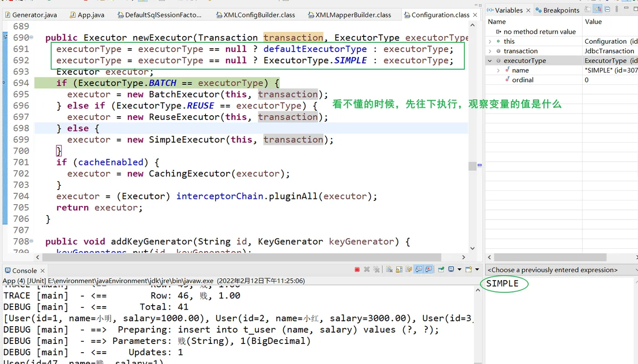Click the editor scroll-down arrow
Viewport: 638px width, 364px height.
[x=472, y=248]
